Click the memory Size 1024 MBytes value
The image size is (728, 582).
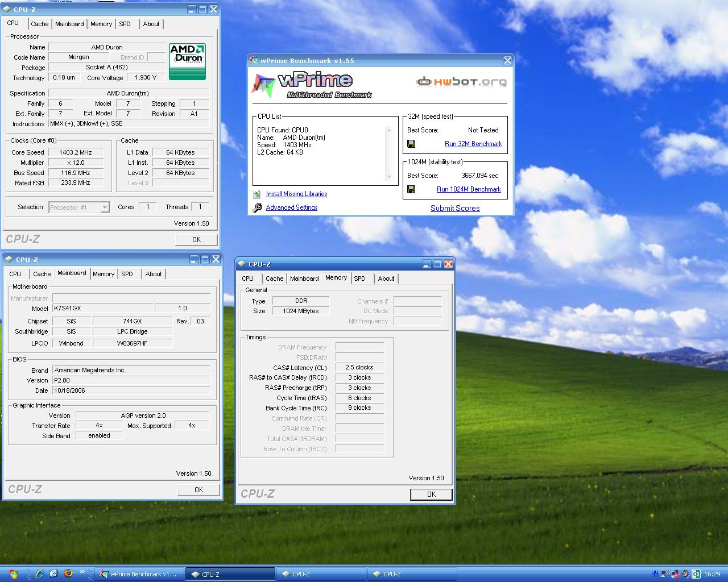(x=300, y=311)
